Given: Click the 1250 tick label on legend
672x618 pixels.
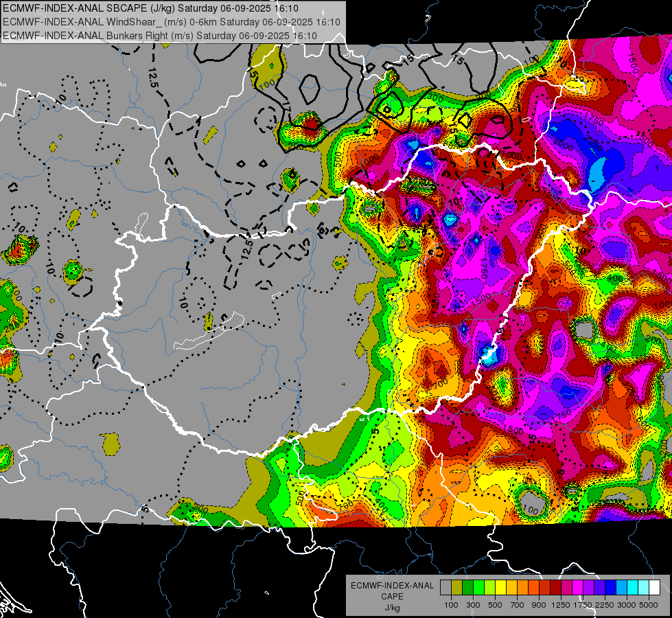Looking at the screenshot, I should (x=561, y=605).
